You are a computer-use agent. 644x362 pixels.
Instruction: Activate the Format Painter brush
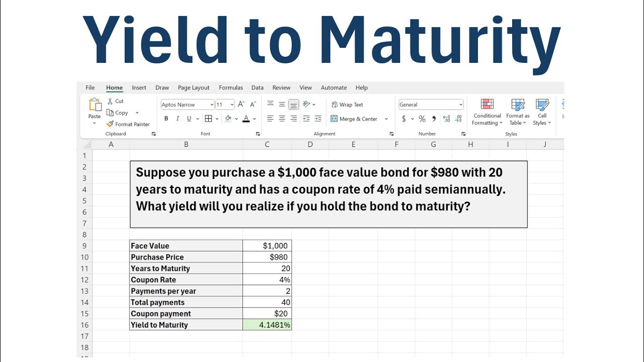pos(128,124)
